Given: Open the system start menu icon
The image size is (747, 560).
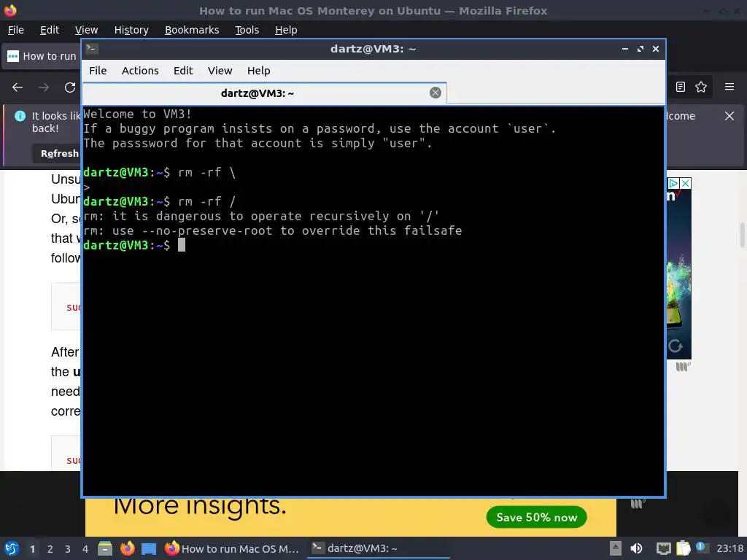Looking at the screenshot, I should (12, 548).
